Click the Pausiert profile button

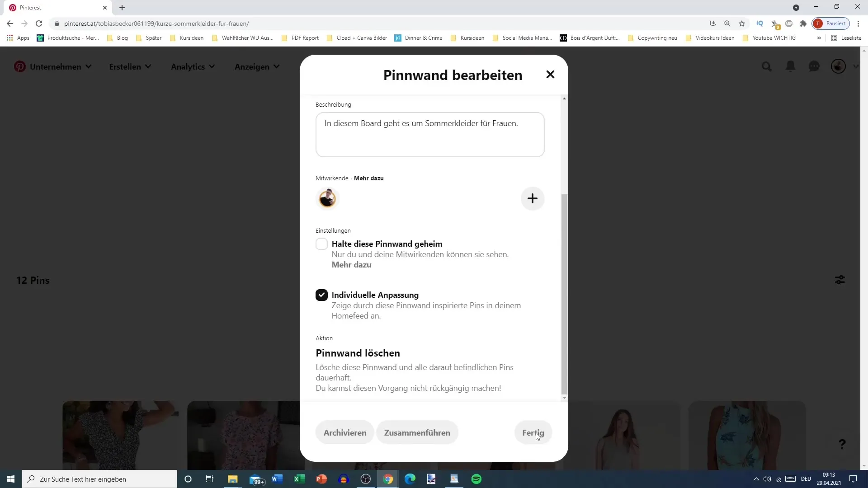pyautogui.click(x=831, y=23)
